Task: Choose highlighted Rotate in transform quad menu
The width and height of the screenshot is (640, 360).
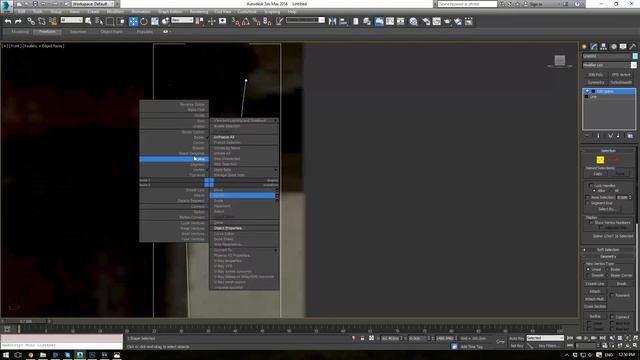Action: click(x=242, y=196)
